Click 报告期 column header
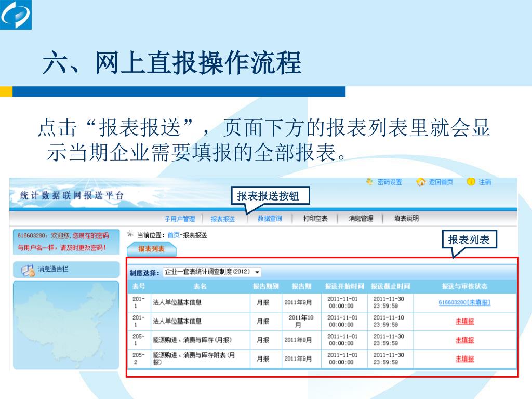 tap(302, 286)
